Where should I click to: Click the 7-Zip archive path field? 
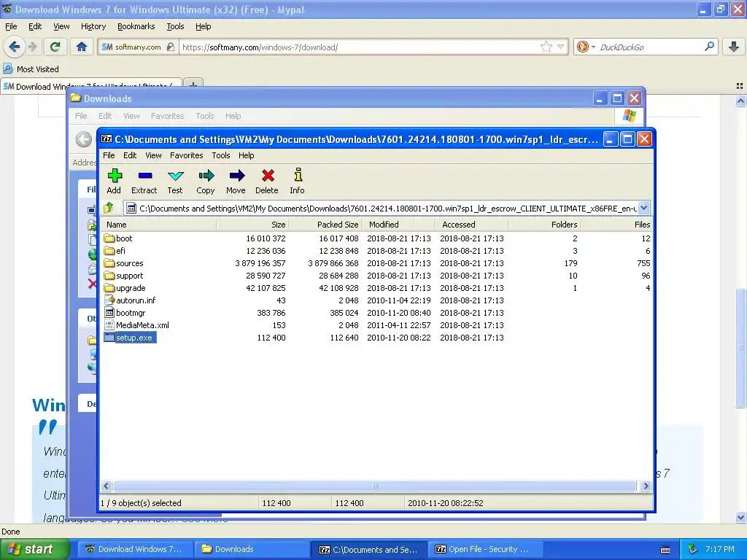[381, 208]
